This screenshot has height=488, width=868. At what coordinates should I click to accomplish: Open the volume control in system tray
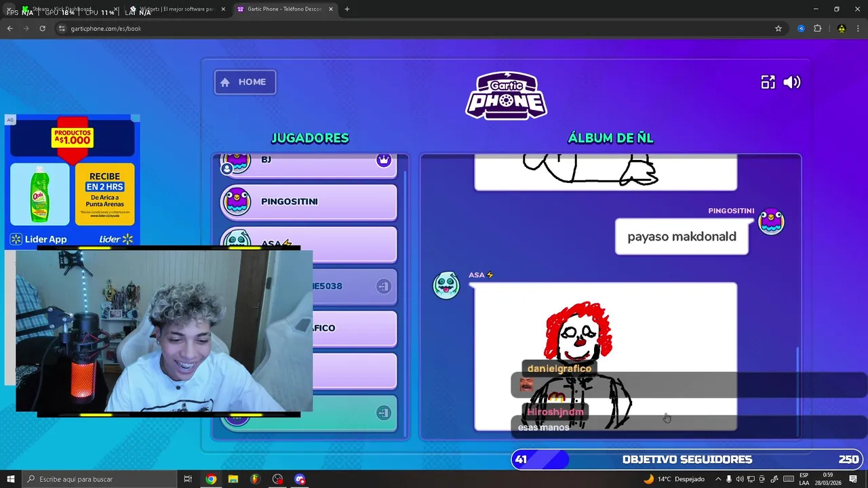(740, 479)
